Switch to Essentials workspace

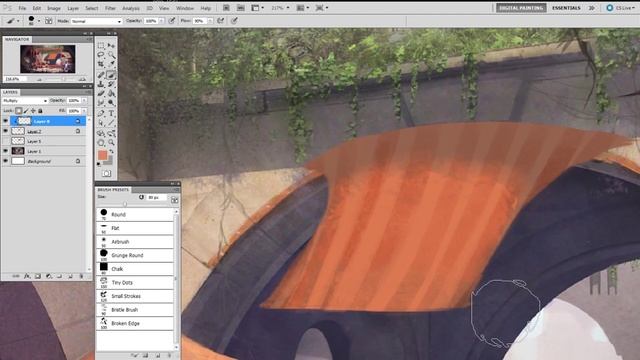(x=566, y=8)
